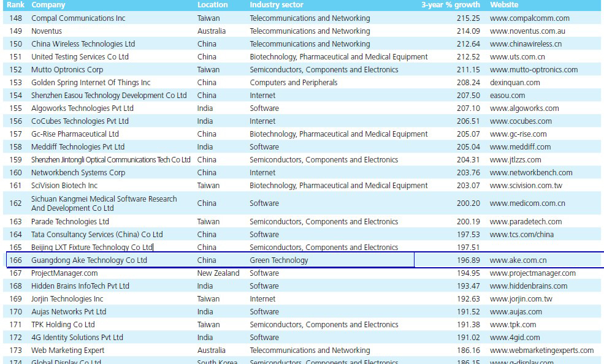Open www.meddiff.com website link
Screen dimensions: 604x364
coord(521,147)
